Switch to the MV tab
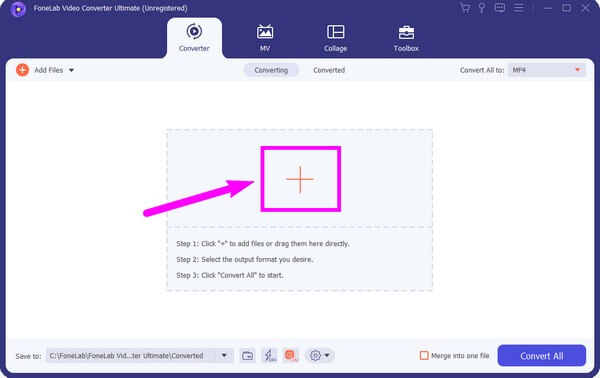The image size is (600, 378). [x=265, y=38]
